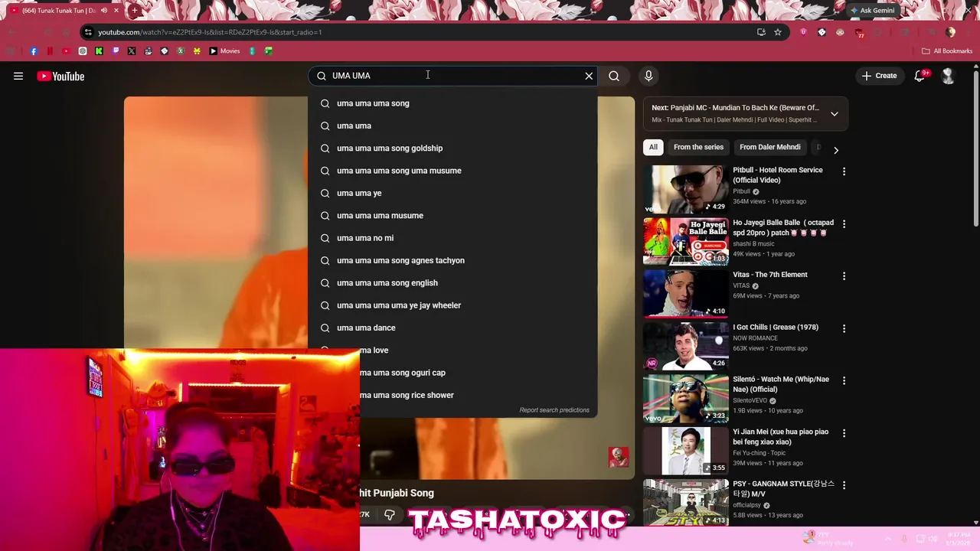Image resolution: width=980 pixels, height=551 pixels.
Task: View site information icon in address bar
Action: (x=88, y=32)
